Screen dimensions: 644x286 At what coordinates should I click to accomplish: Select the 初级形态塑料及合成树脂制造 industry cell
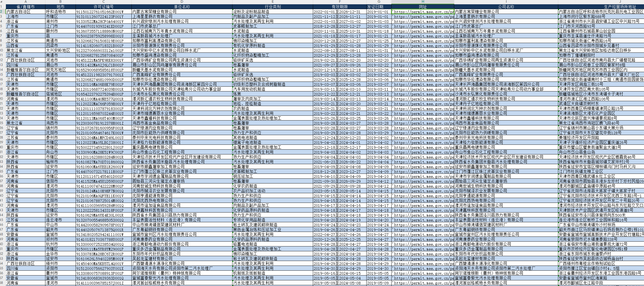273,84
